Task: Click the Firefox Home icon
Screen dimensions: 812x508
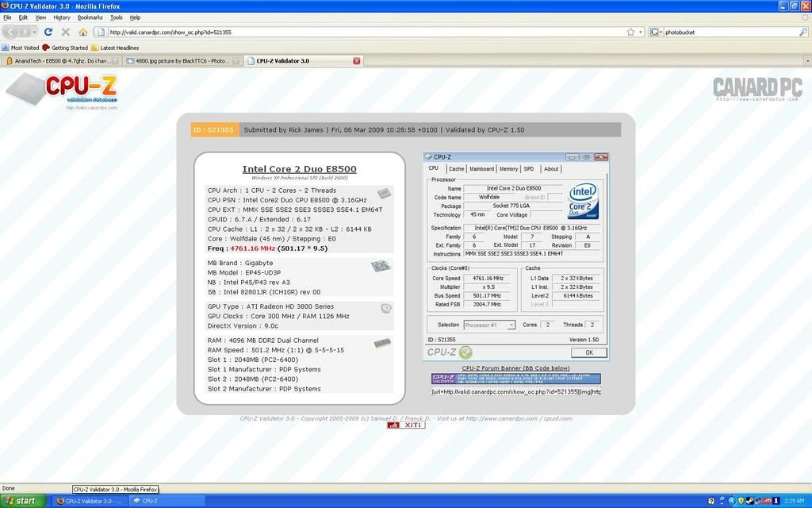Action: tap(82, 32)
